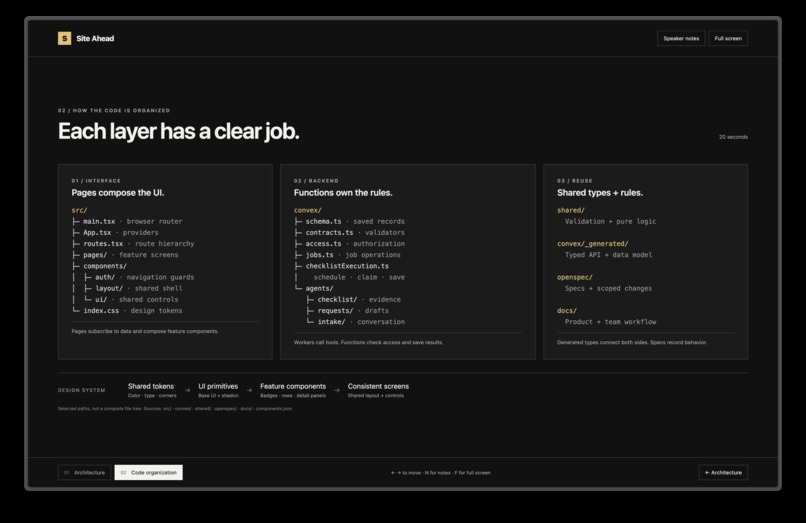The image size is (806, 523).
Task: Click contracts.ts validators row
Action: pos(349,232)
